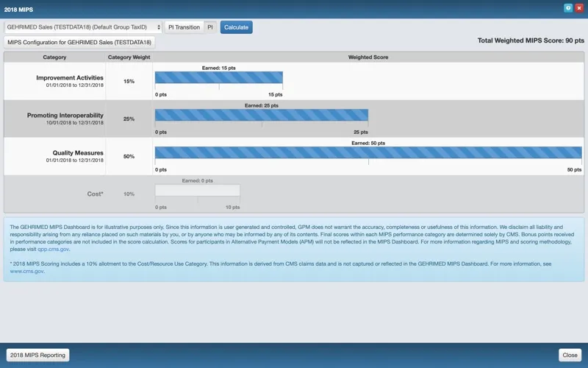Click the 'Earned: 25 pts' label
This screenshot has height=368, width=588.
262,105
